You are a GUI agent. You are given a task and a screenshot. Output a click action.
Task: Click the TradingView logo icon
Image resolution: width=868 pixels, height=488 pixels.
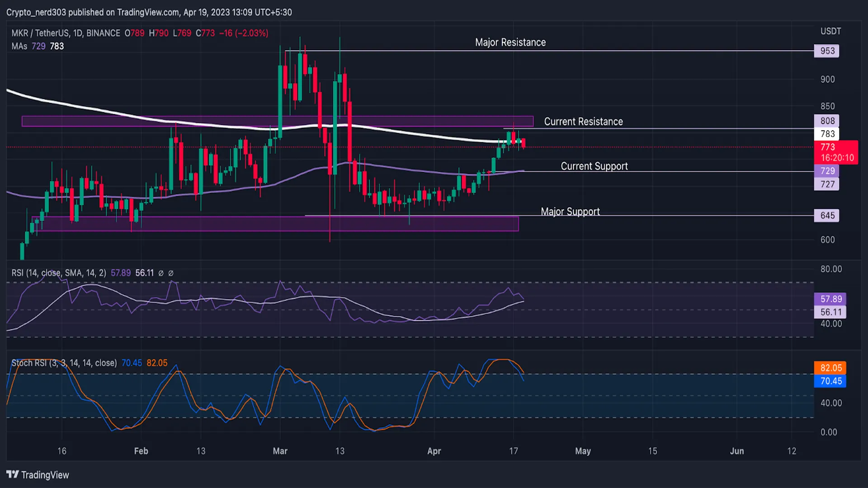[13, 474]
